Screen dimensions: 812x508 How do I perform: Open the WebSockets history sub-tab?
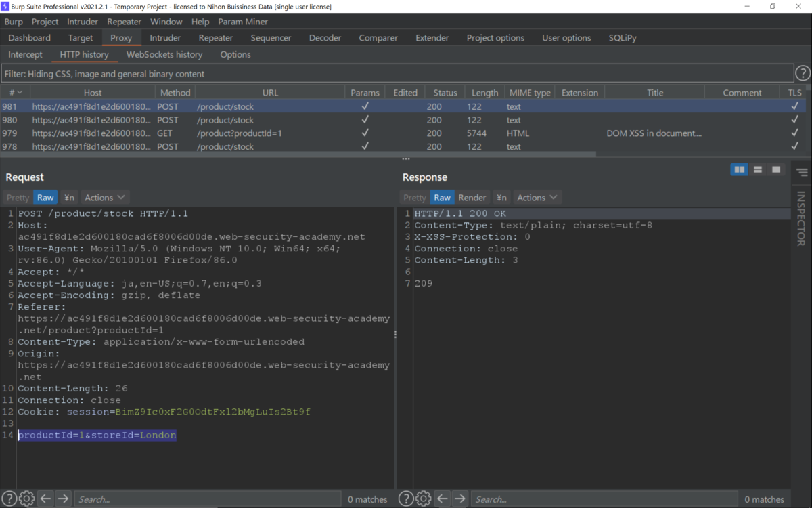pyautogui.click(x=164, y=54)
